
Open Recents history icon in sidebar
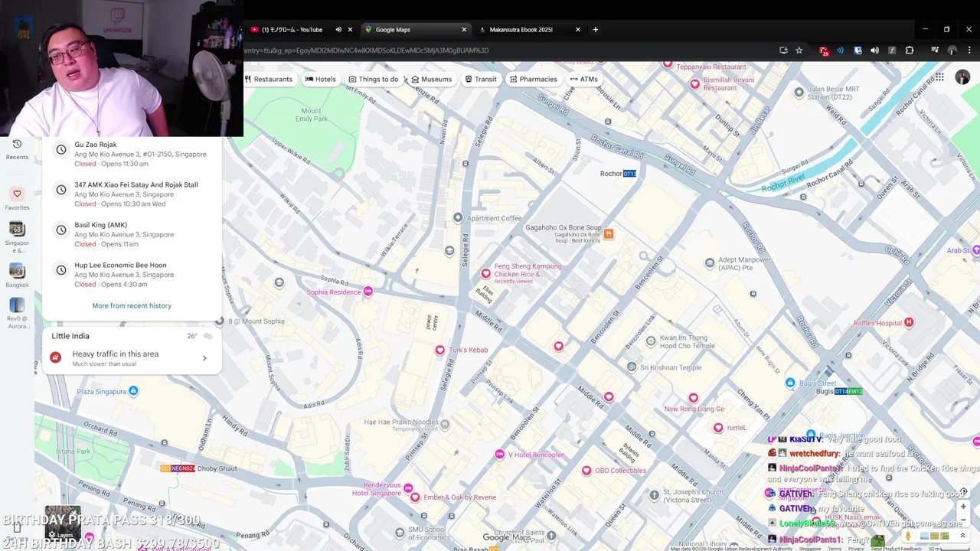click(x=17, y=144)
